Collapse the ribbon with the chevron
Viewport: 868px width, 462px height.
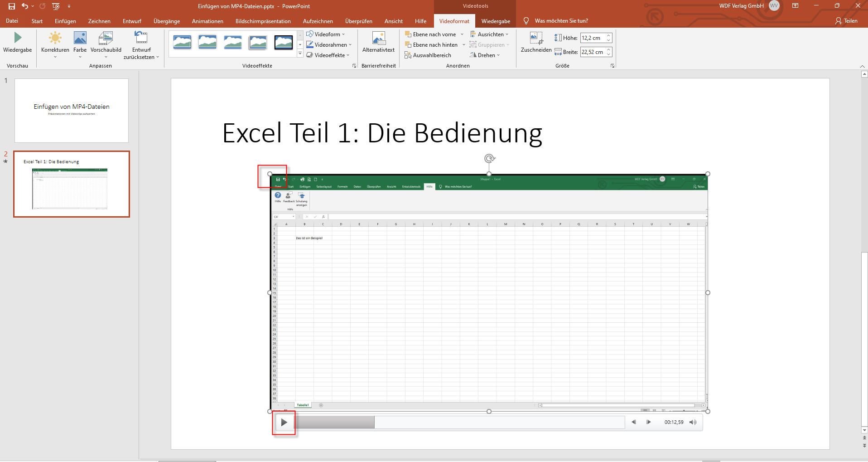coord(863,67)
